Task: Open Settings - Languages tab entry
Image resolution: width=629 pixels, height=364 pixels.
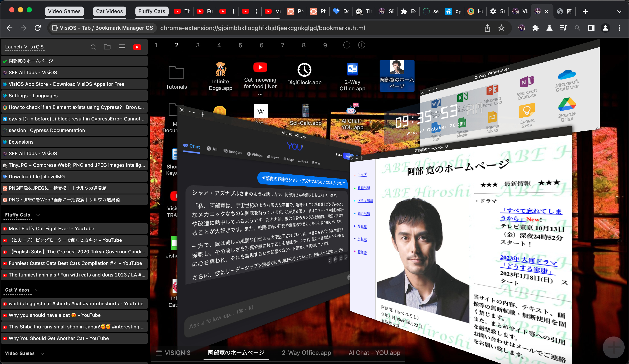Action: point(74,96)
